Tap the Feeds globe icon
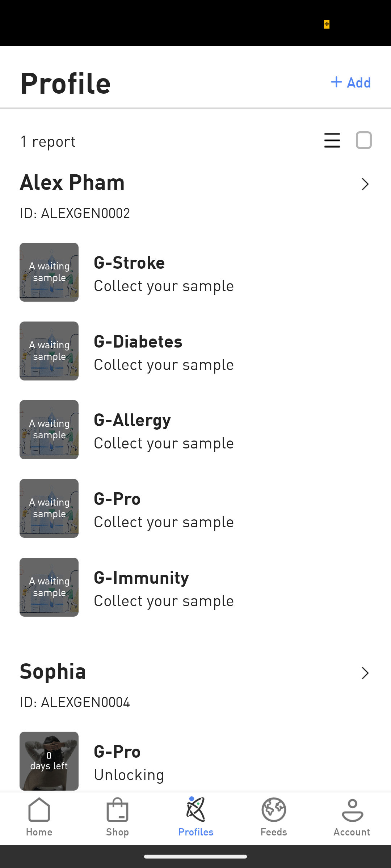Screen dimensions: 391x868 click(274, 809)
